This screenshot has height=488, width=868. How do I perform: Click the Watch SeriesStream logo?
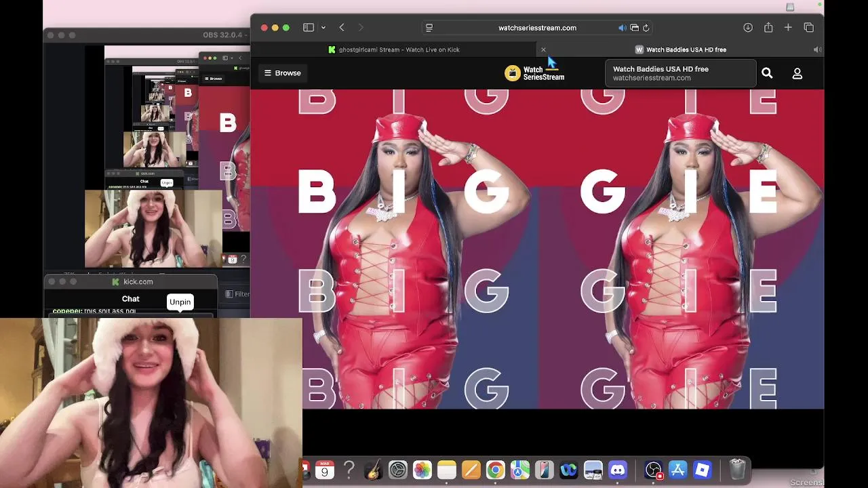(x=535, y=73)
